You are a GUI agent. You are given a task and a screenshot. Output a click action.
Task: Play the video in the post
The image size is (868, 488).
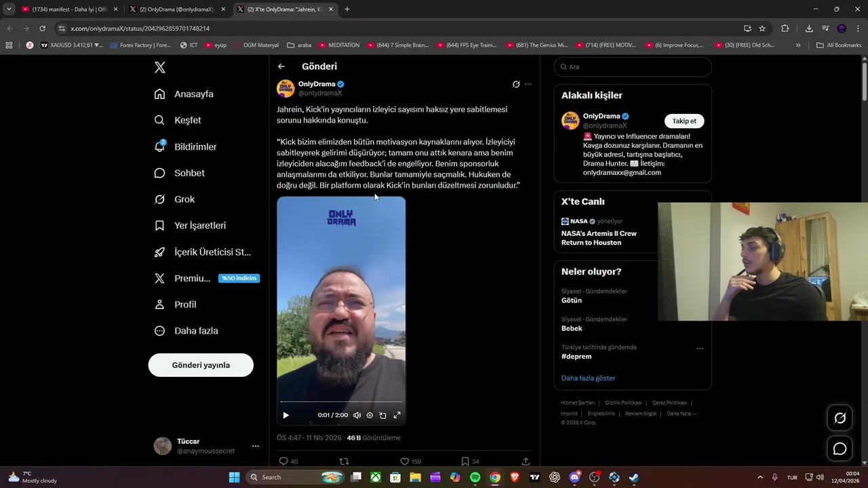point(285,415)
